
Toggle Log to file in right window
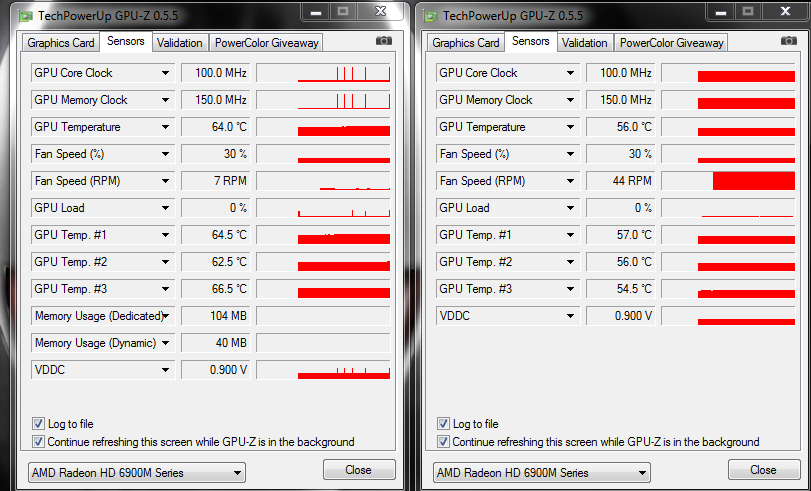[x=443, y=424]
